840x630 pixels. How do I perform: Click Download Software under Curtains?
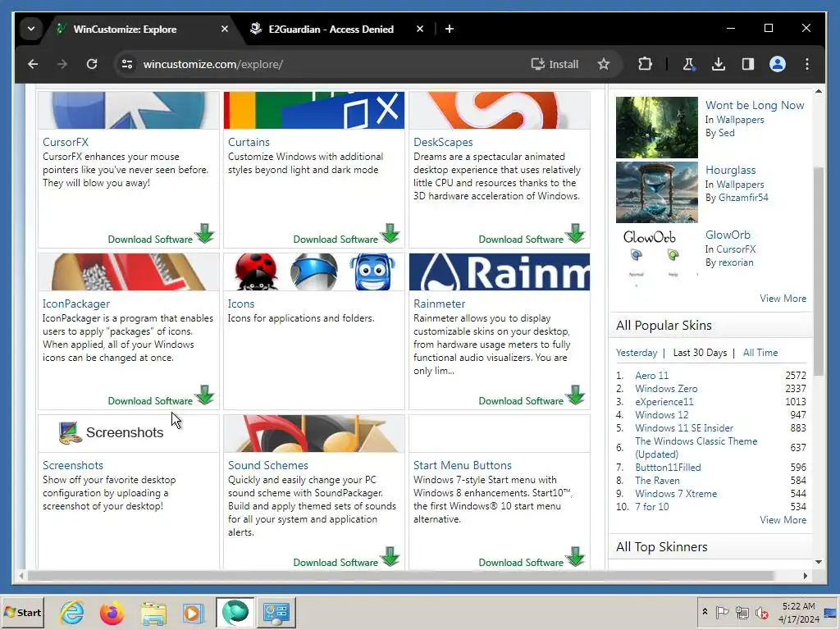click(x=336, y=240)
